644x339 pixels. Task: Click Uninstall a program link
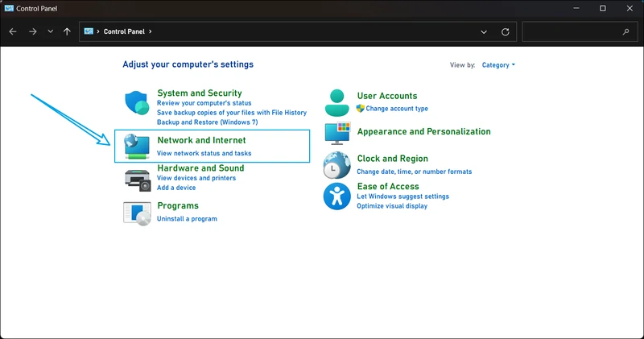(187, 218)
